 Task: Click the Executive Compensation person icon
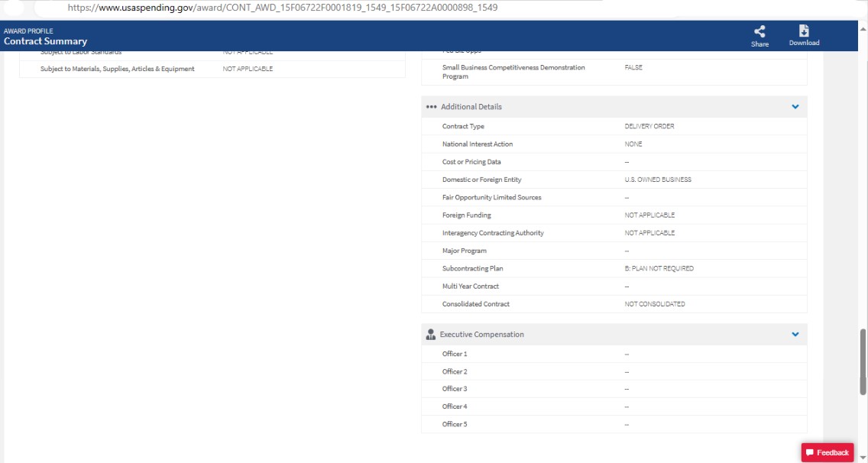click(431, 335)
